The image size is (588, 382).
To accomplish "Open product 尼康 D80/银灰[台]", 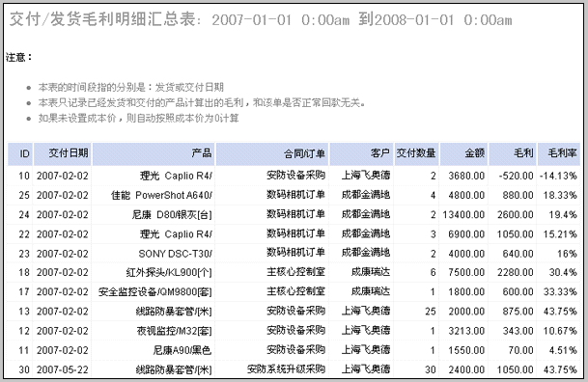I will coord(172,214).
